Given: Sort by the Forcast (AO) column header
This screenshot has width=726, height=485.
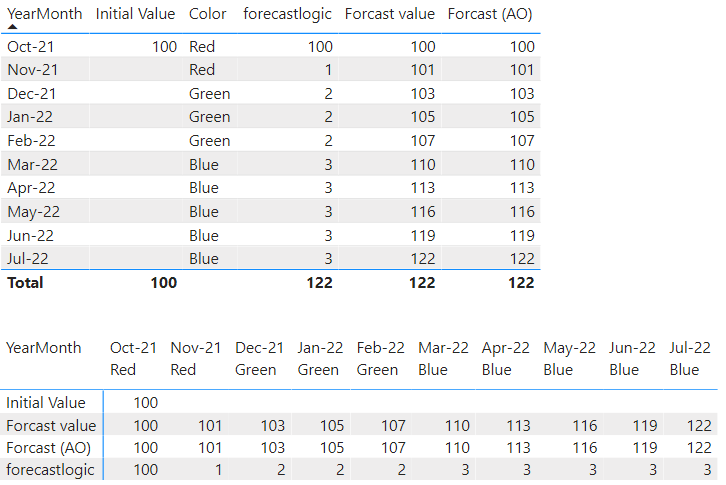Looking at the screenshot, I should tap(490, 14).
